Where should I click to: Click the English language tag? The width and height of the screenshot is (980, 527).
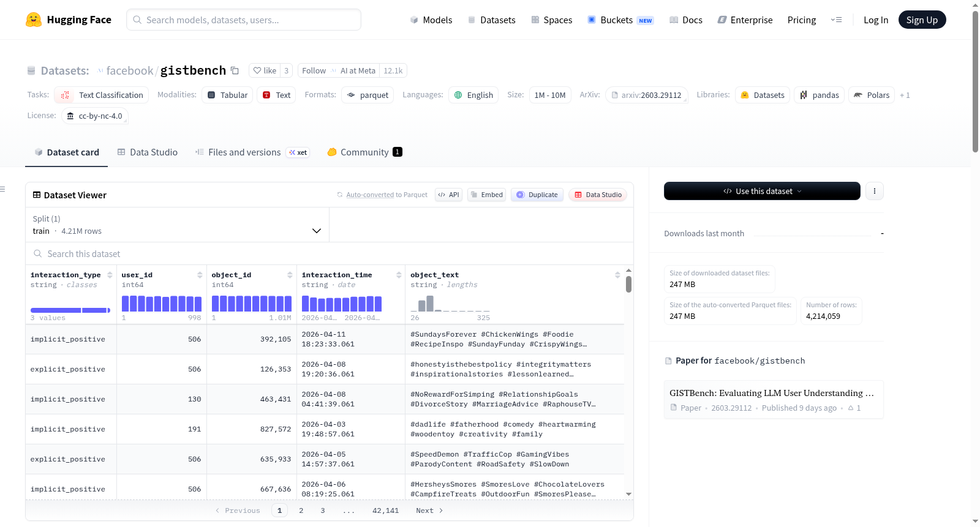[473, 95]
